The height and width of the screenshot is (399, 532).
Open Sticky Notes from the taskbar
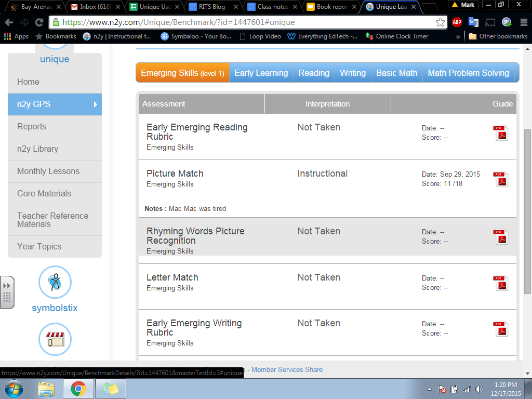tap(111, 389)
